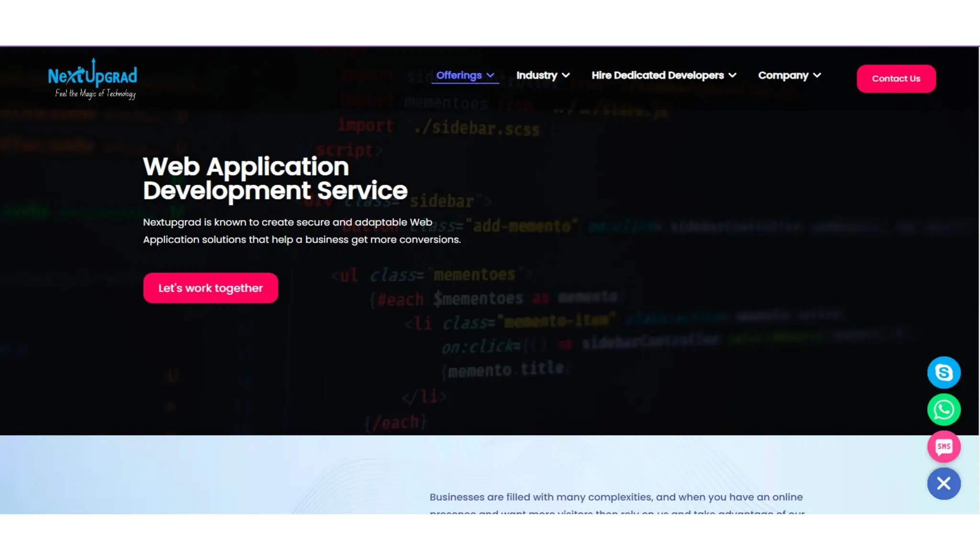Viewport: 980px width, 551px height.
Task: Select Hire Dedicated Developers menu text
Action: pyautogui.click(x=657, y=75)
